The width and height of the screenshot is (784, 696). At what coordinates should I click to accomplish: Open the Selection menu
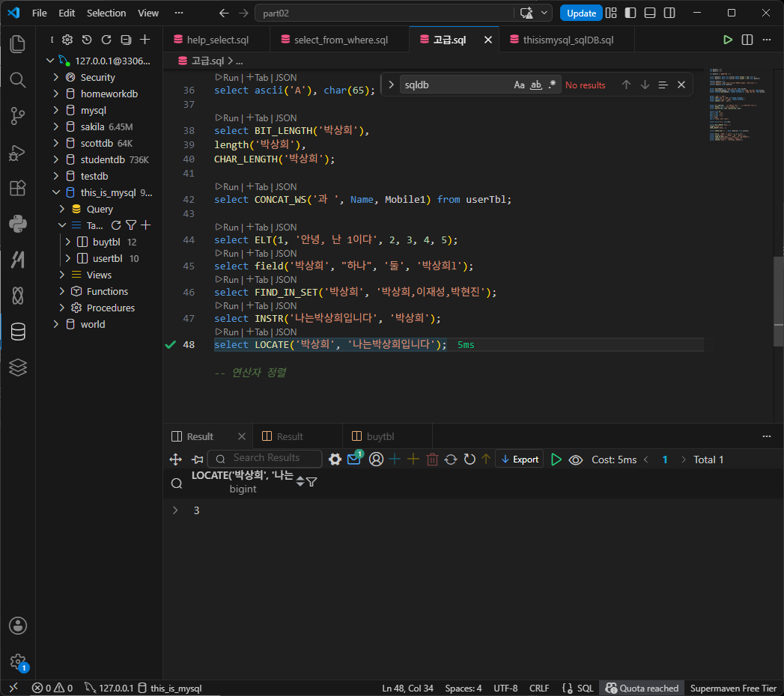106,13
